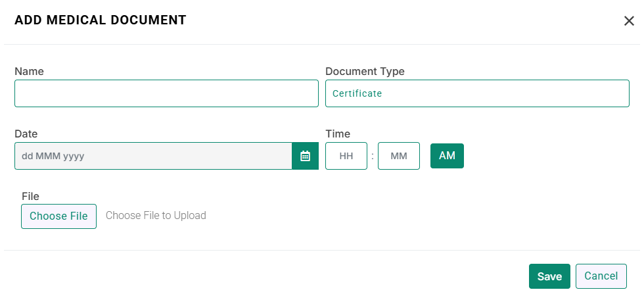The height and width of the screenshot is (296, 644).
Task: Select the MM minute field
Action: pyautogui.click(x=399, y=156)
